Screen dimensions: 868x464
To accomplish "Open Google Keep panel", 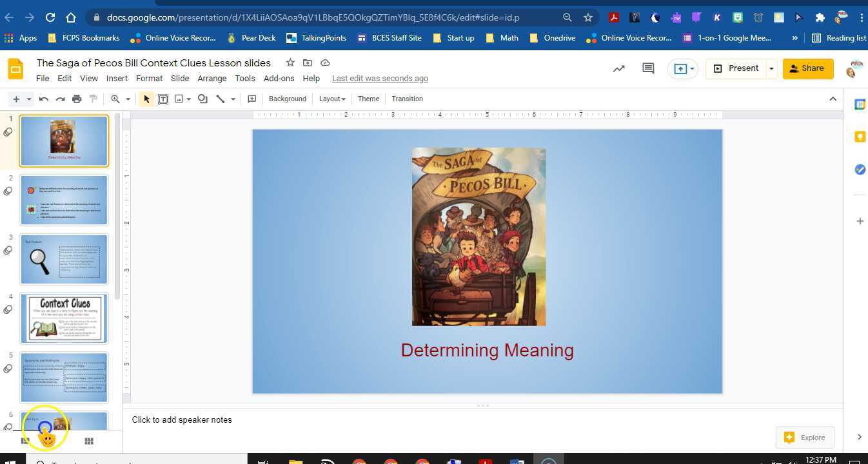I will 860,137.
